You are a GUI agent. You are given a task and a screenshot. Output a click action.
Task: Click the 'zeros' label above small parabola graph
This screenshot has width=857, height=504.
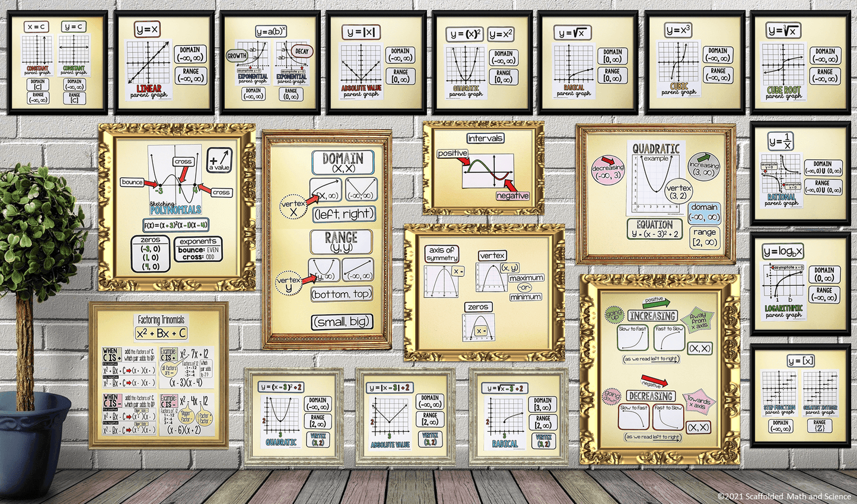477,307
